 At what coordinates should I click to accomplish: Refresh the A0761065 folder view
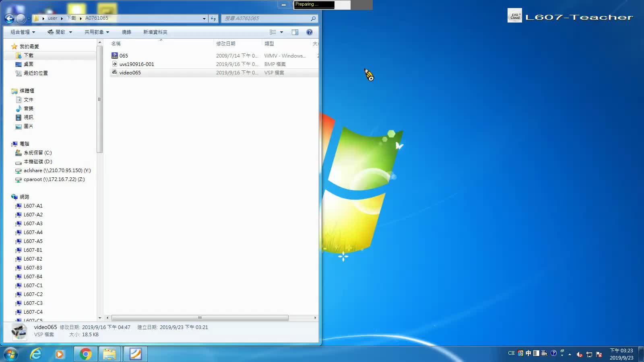pos(213,19)
